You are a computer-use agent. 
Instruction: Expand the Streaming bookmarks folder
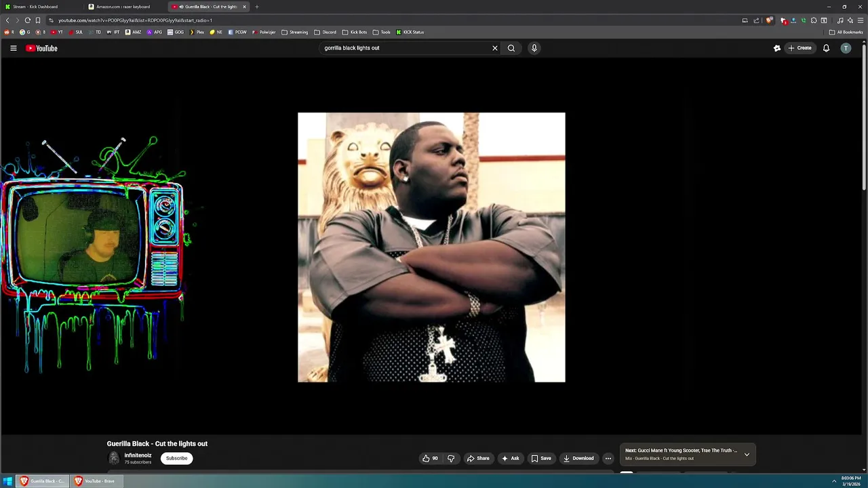[294, 32]
